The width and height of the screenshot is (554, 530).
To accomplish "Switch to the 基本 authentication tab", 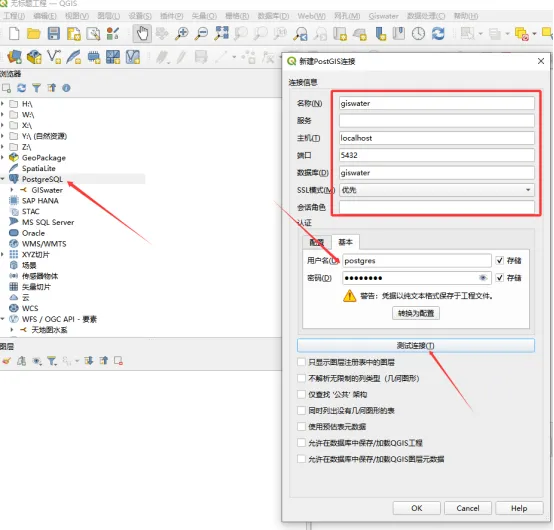I will pyautogui.click(x=345, y=242).
